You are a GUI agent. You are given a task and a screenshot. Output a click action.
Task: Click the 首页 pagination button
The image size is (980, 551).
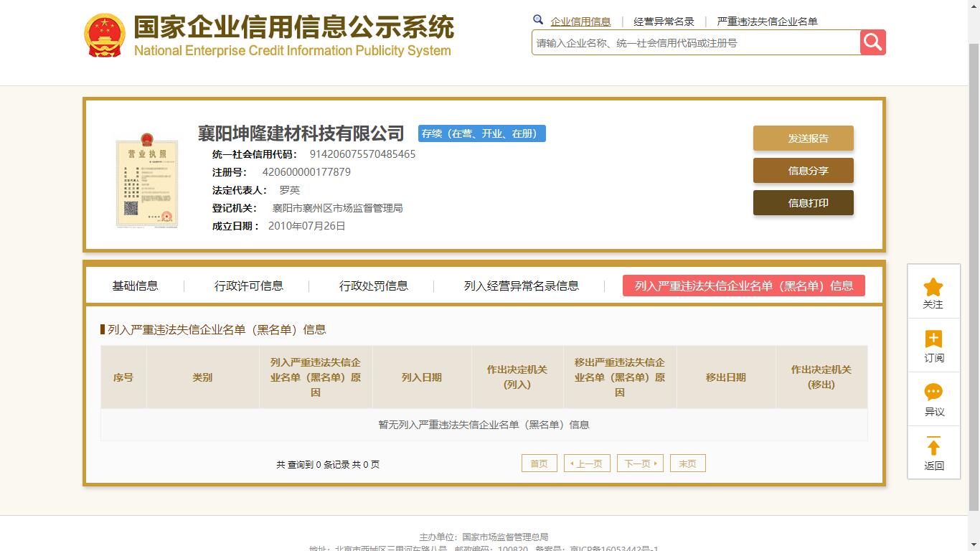click(x=540, y=463)
